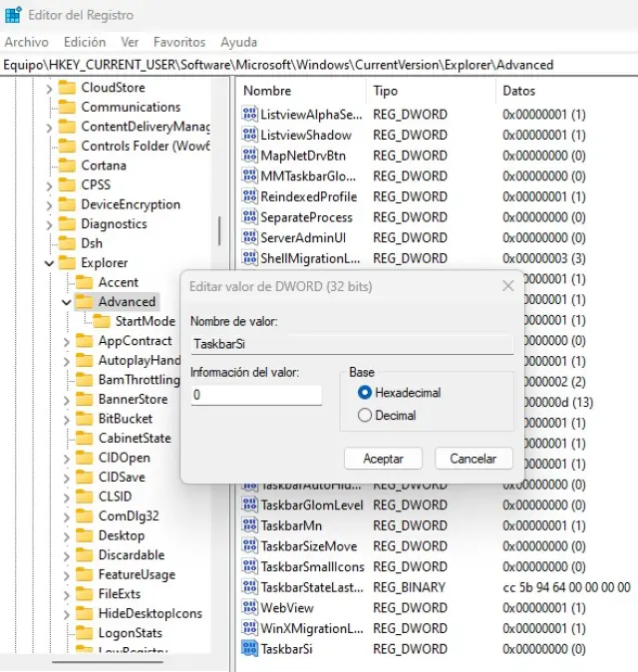Click the TaskbarSi DWORD value icon
The width and height of the screenshot is (638, 672).
tap(249, 649)
